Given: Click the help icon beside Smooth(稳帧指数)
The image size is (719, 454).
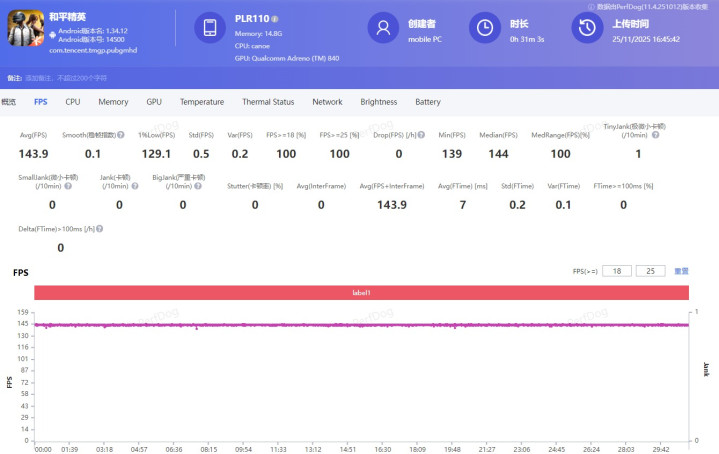Looking at the screenshot, I should pyautogui.click(x=121, y=135).
